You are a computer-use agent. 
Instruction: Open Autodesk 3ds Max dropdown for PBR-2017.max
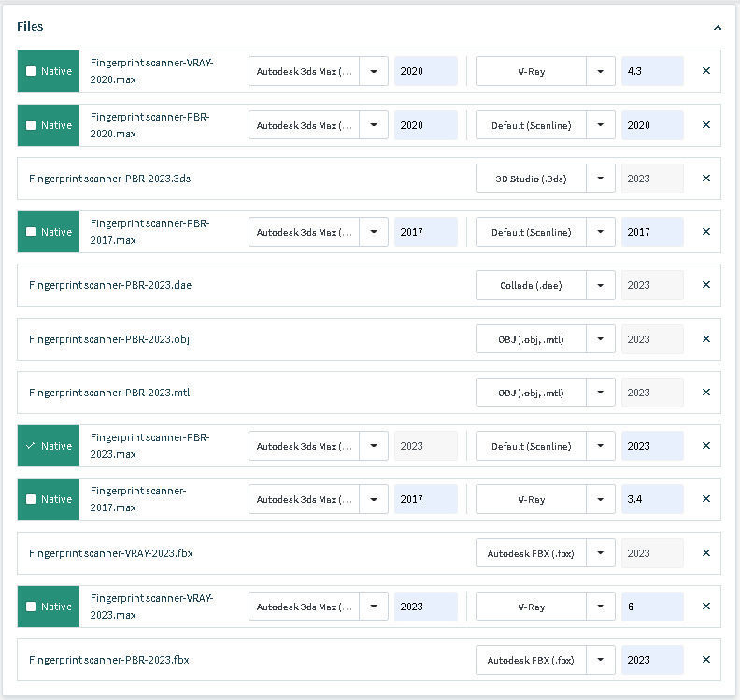pyautogui.click(x=374, y=232)
